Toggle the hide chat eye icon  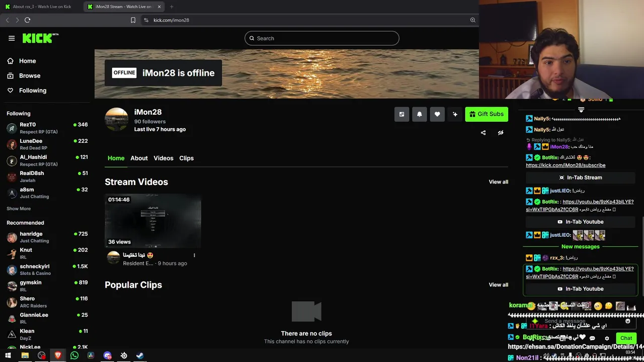coord(501,133)
